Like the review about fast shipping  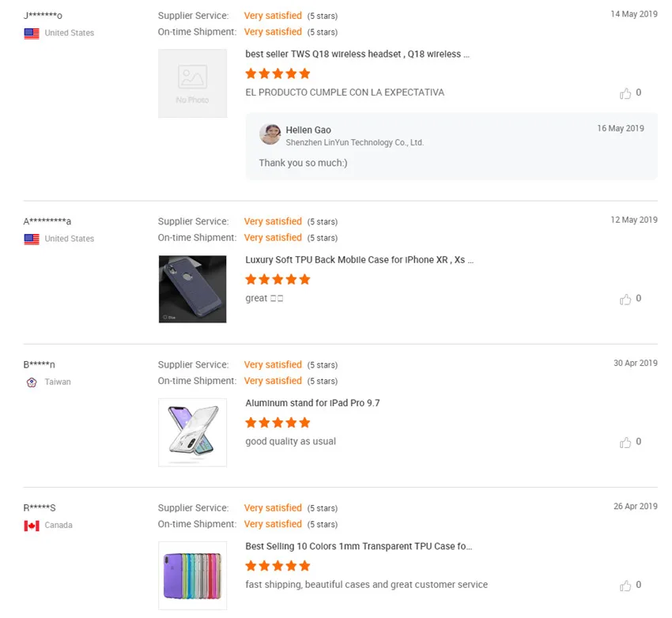tap(625, 586)
